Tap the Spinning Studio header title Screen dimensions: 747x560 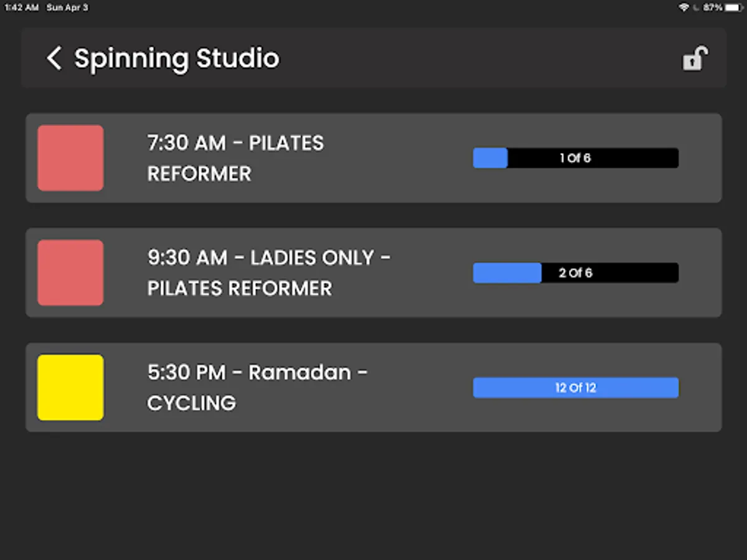click(x=177, y=58)
